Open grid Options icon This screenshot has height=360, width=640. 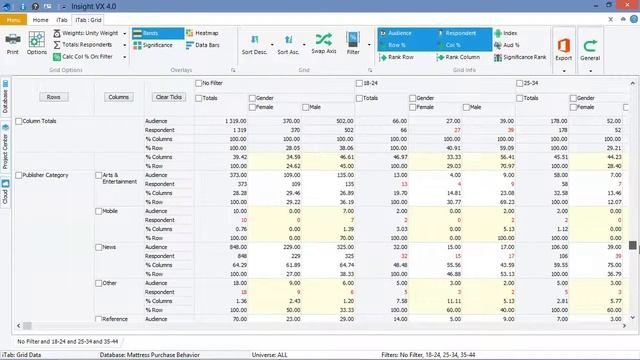[x=36, y=40]
